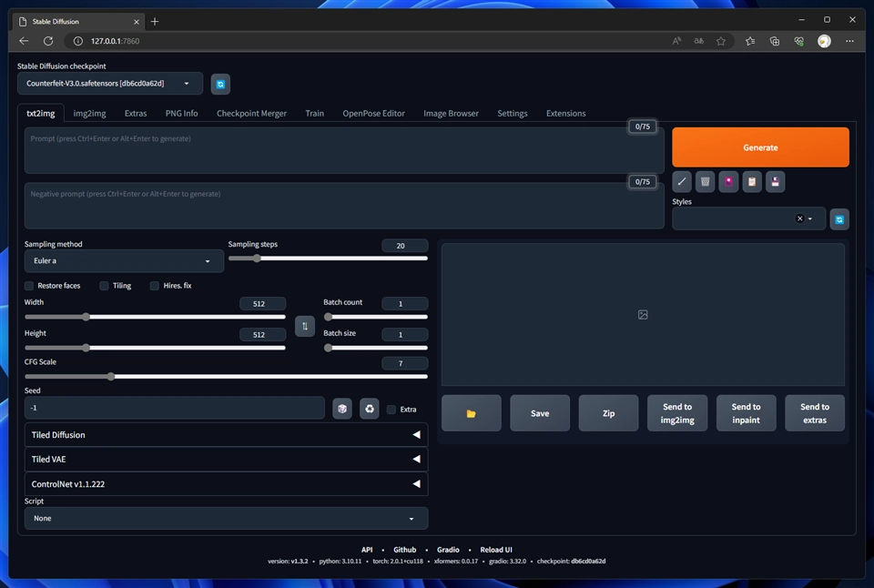Open the output folder icon button
This screenshot has height=588, width=874.
[x=472, y=413]
